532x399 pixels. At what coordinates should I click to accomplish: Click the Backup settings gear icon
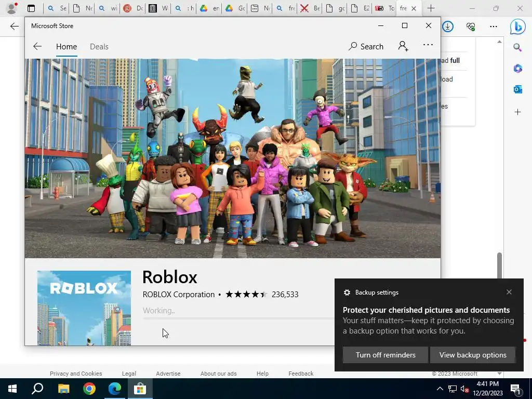pos(347,292)
